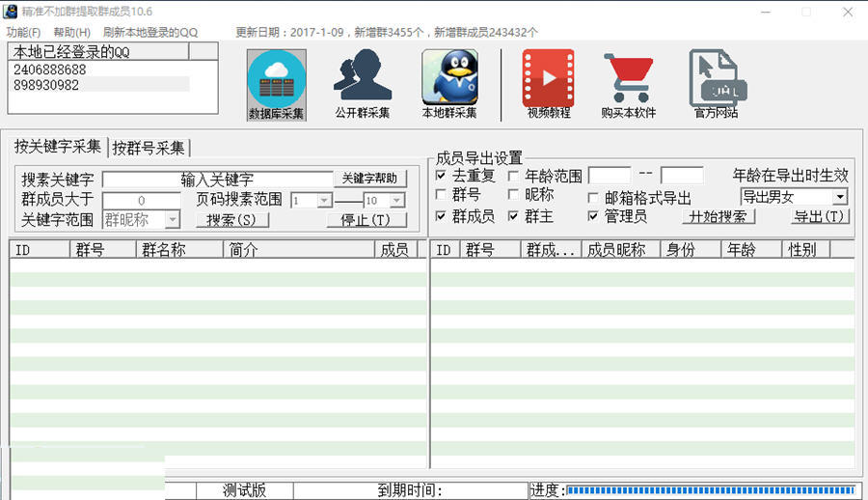The image size is (868, 500).
Task: Enable the 年龄范围 checkbox
Action: (x=513, y=176)
